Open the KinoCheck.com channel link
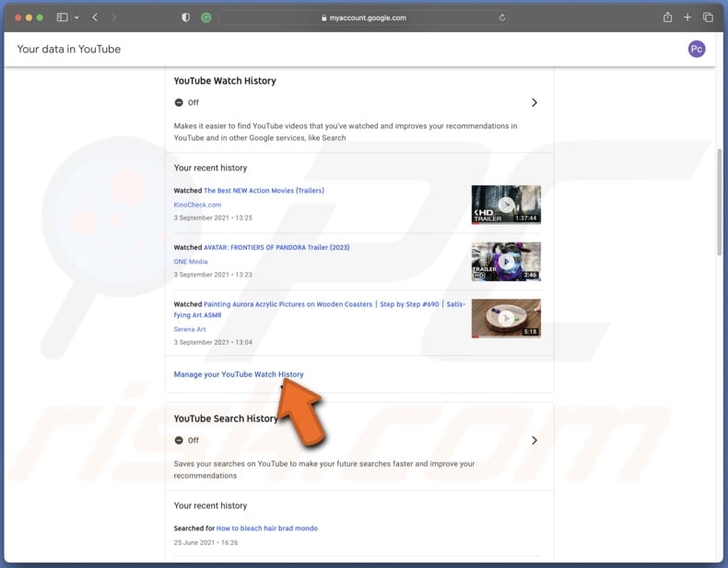Screen dimensions: 728x568 (x=197, y=205)
